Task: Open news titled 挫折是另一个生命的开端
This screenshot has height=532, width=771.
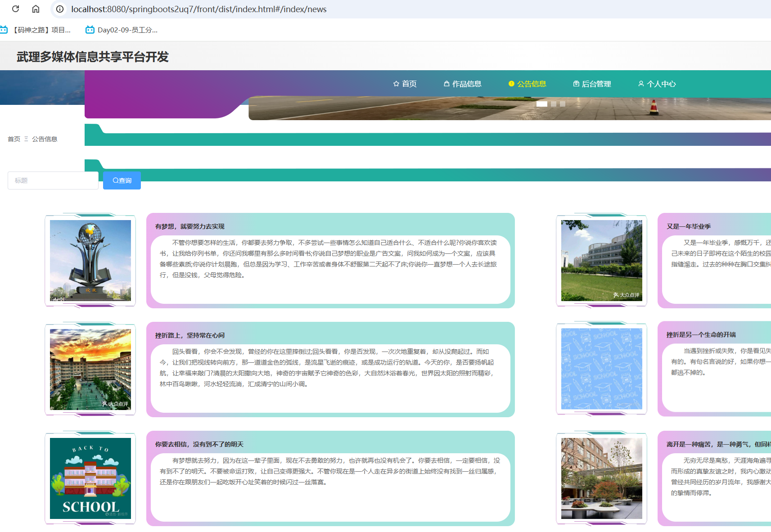Action: pos(701,334)
